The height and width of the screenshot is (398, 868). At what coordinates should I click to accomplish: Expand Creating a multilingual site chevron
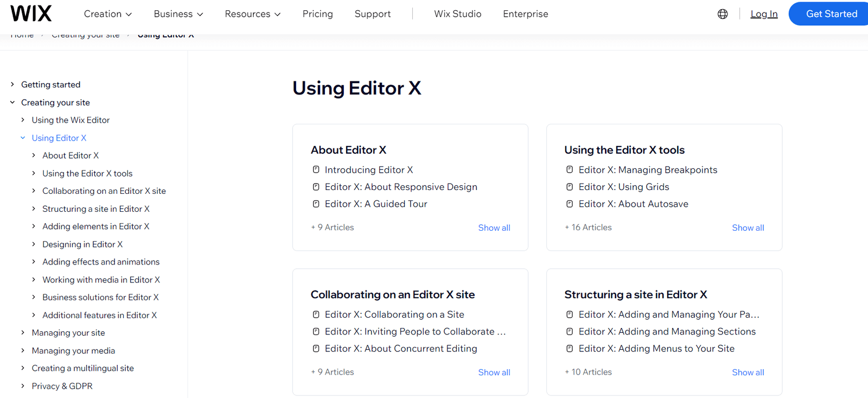point(23,368)
